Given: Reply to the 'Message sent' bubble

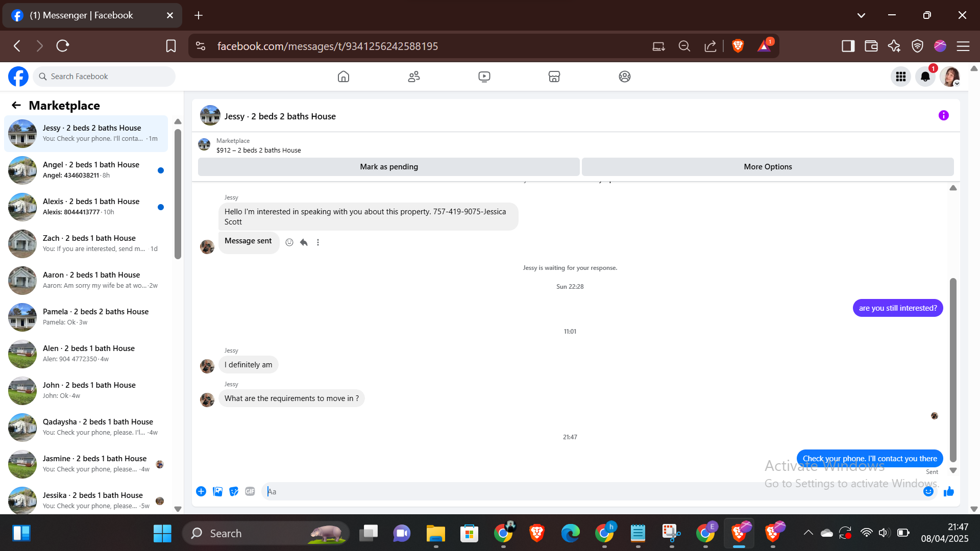Looking at the screenshot, I should [x=304, y=242].
